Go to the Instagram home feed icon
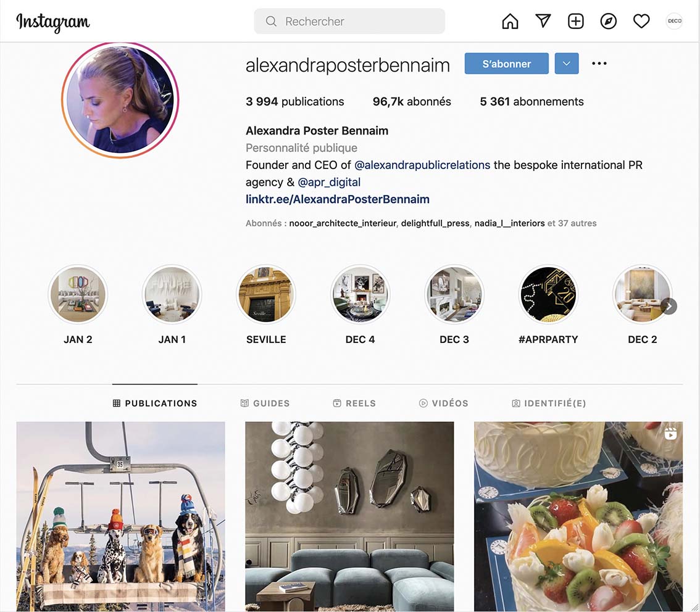This screenshot has width=700, height=612. (x=510, y=21)
